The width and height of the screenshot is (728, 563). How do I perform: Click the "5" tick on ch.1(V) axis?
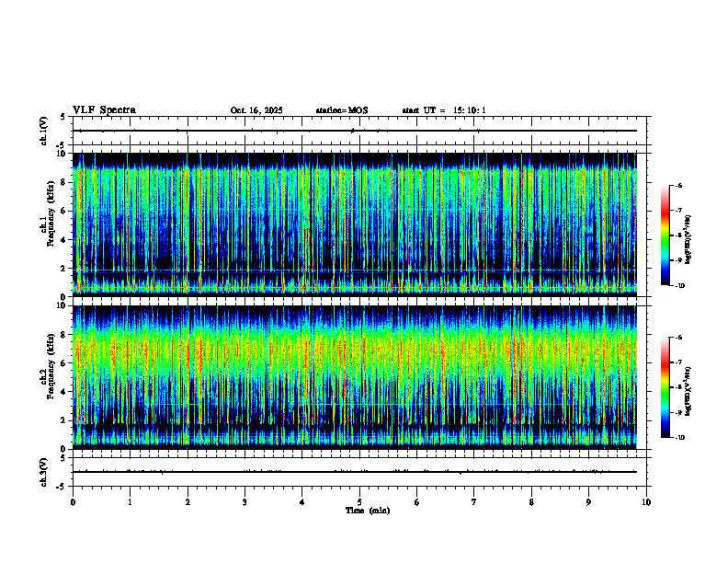63,117
